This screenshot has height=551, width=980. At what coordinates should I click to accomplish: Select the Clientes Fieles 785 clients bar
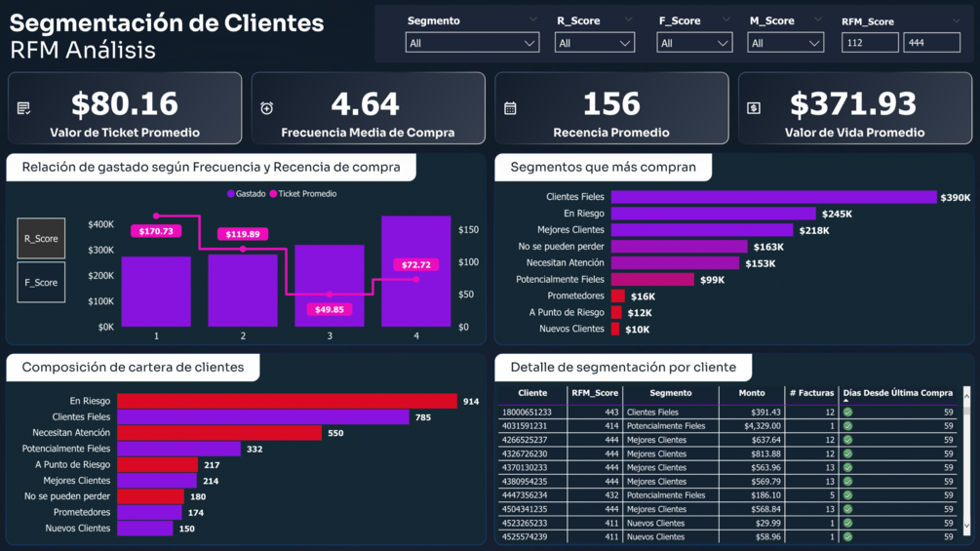pyautogui.click(x=263, y=416)
